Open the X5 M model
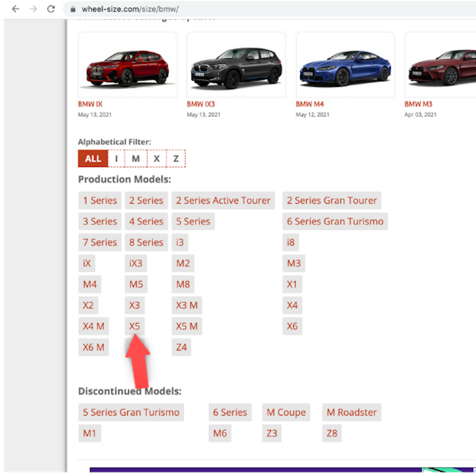This screenshot has width=476, height=476. (186, 326)
